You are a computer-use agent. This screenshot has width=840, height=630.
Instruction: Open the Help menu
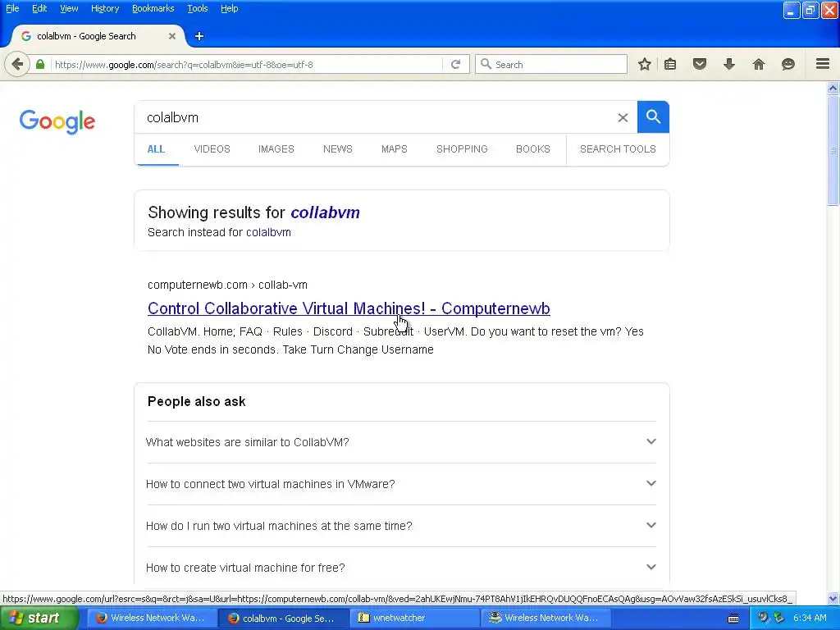[230, 8]
